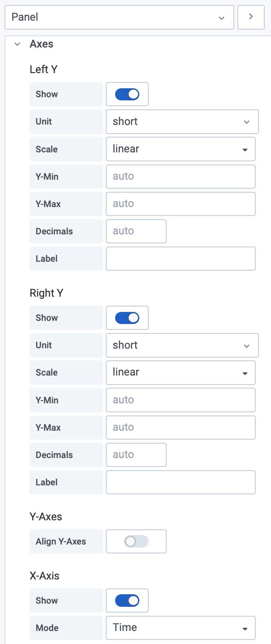
Task: Focus the Left Y Decimals field
Action: pyautogui.click(x=136, y=231)
